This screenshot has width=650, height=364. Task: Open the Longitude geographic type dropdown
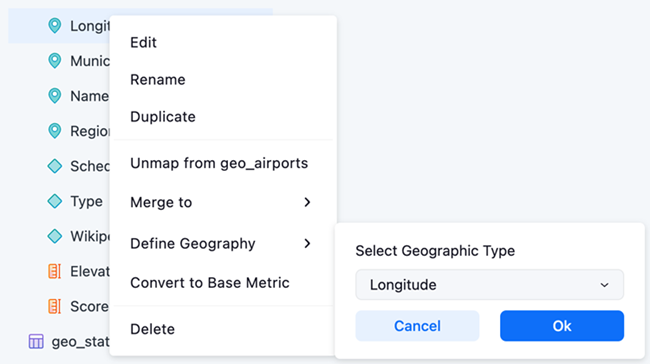tap(489, 285)
